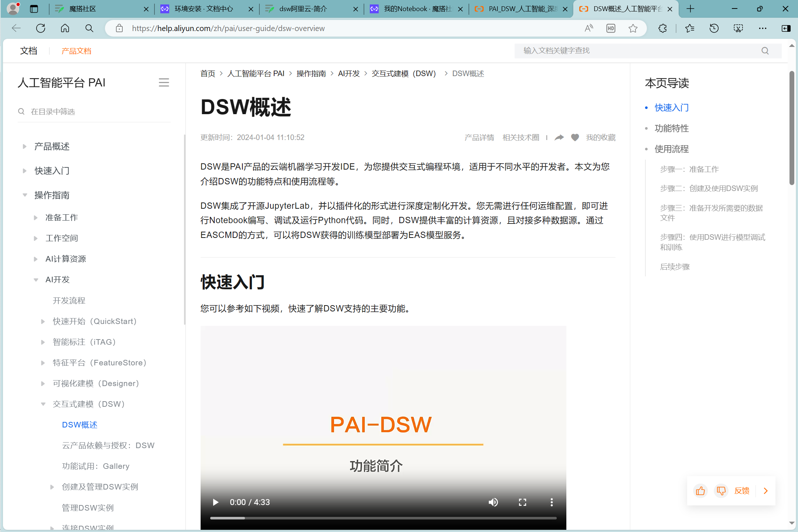798x532 pixels.
Task: Click the toolbar search magnifier icon
Action: 89,28
